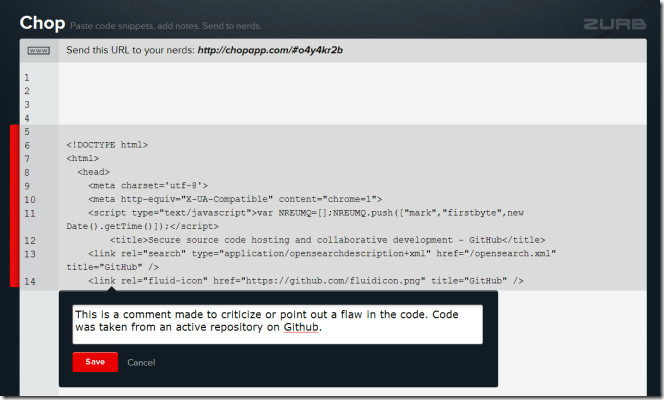Click the meta charset='utf-8' line
Viewport: 664px width, 400px height.
(x=148, y=185)
